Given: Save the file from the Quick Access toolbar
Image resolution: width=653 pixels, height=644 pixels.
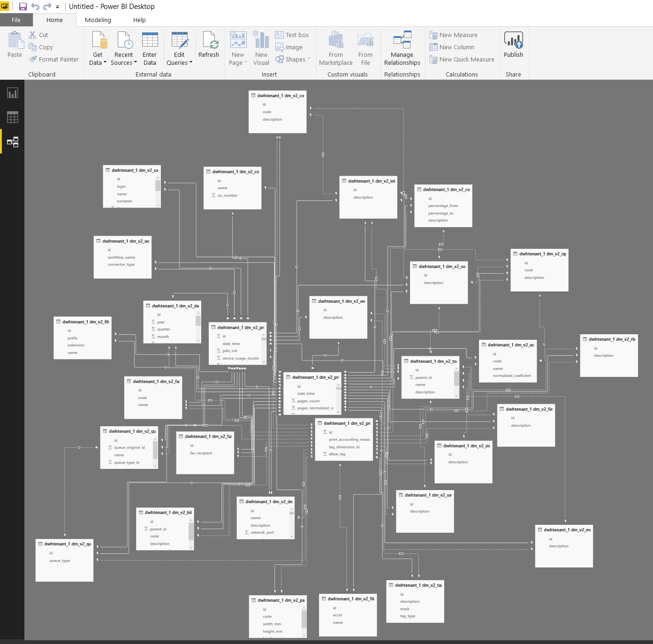Looking at the screenshot, I should 22,6.
